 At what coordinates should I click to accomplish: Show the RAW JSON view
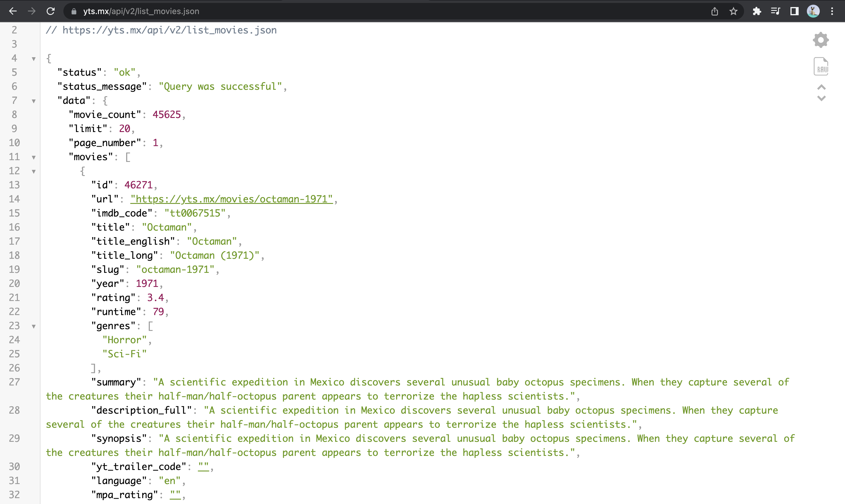tap(821, 66)
